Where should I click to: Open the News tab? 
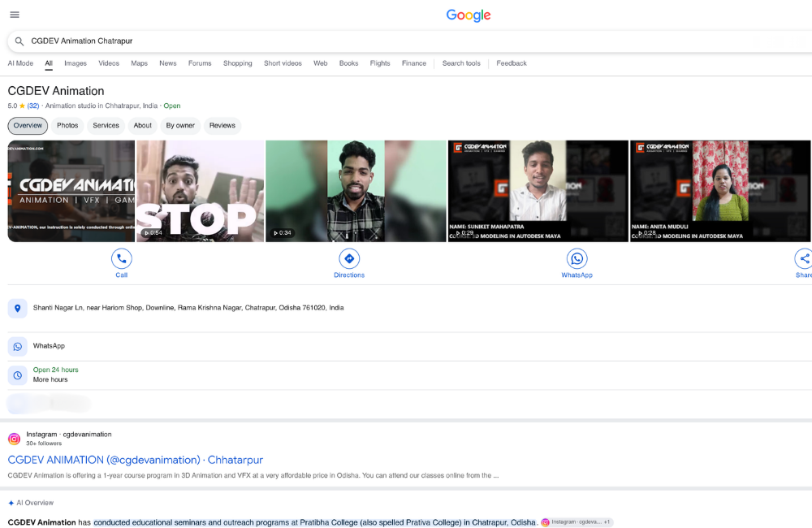pyautogui.click(x=168, y=63)
